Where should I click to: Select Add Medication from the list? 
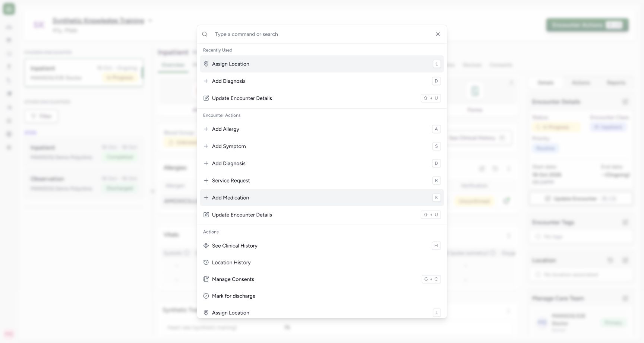[x=322, y=198]
